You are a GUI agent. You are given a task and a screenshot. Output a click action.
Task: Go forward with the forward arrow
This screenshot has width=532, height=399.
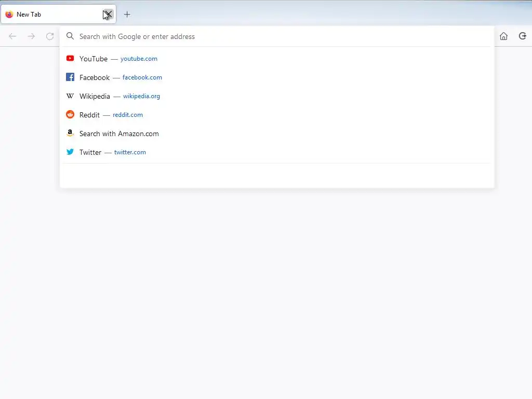[31, 36]
